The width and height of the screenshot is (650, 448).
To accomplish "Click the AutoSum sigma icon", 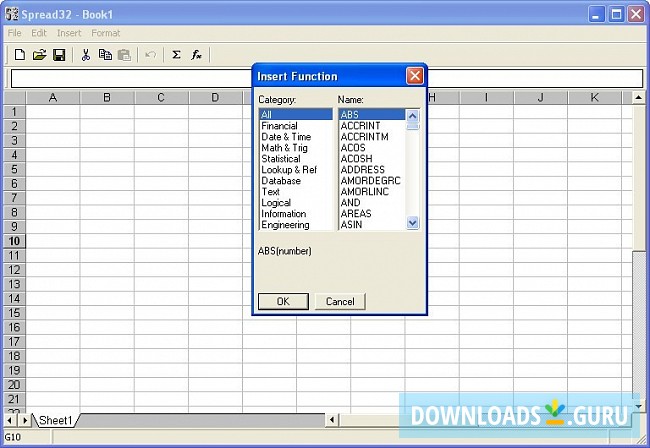I will tap(176, 55).
